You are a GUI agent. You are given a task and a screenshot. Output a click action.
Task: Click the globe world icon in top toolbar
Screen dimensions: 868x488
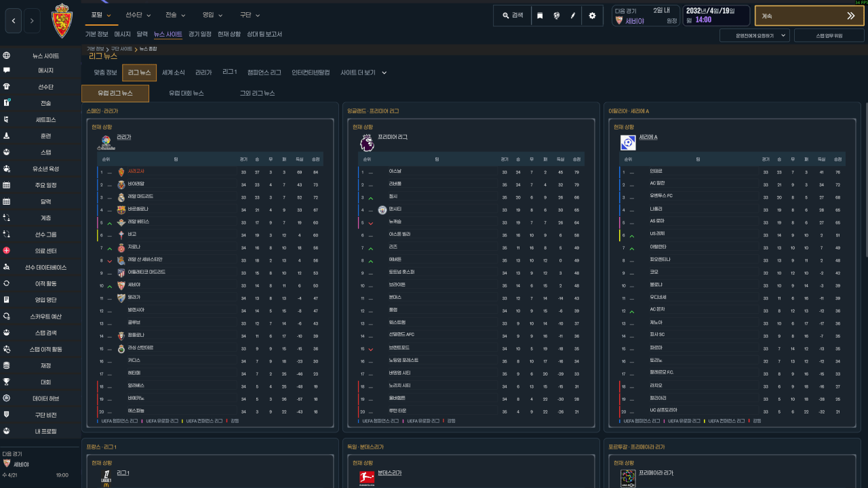pos(557,16)
